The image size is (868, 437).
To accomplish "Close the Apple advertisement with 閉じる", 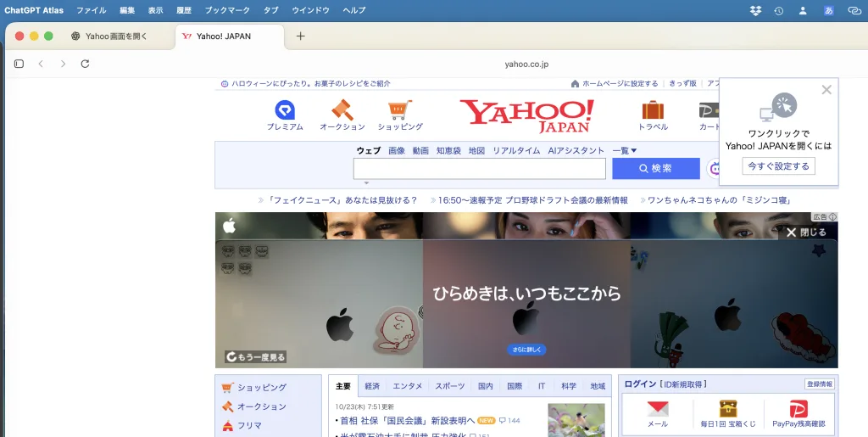I will click(x=806, y=232).
